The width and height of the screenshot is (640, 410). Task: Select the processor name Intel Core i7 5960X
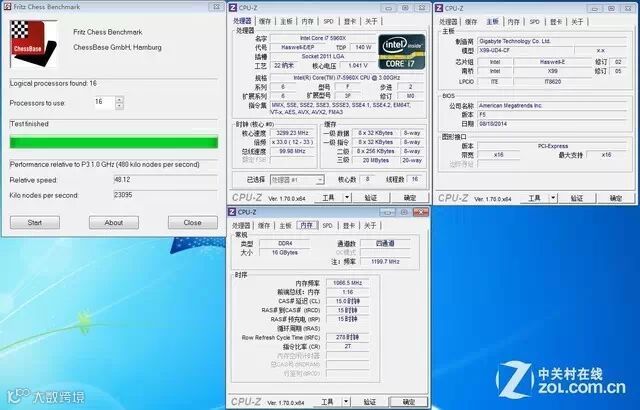tap(323, 38)
